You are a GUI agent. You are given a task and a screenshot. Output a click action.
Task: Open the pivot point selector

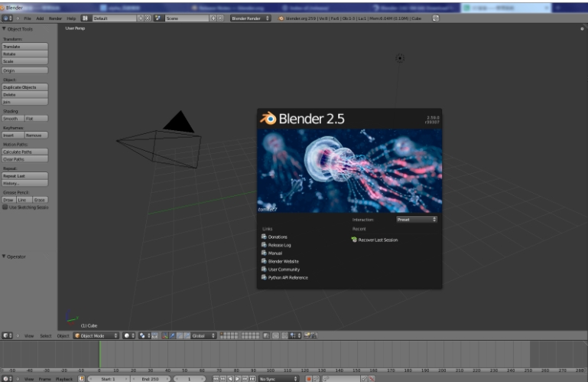point(145,335)
